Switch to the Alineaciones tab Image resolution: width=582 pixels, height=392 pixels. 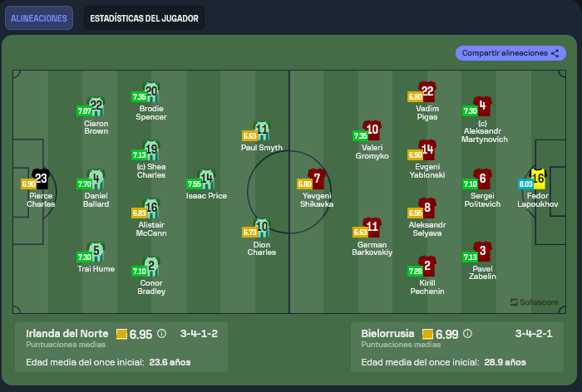[x=37, y=17]
